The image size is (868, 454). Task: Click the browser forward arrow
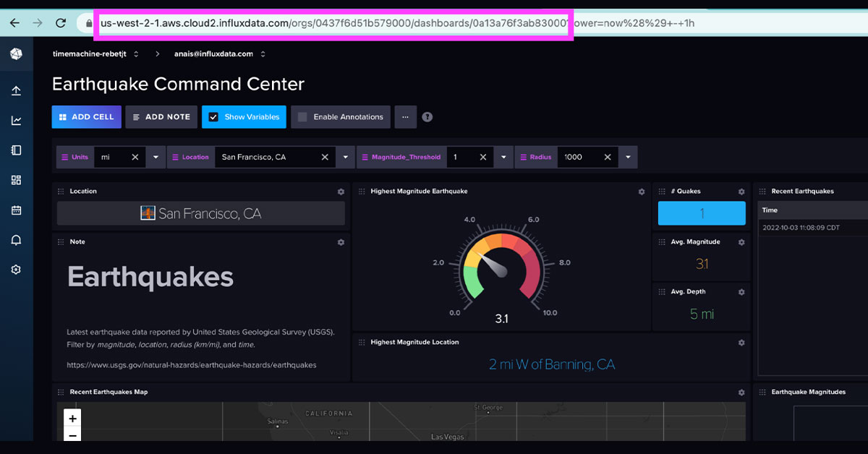pyautogui.click(x=36, y=23)
